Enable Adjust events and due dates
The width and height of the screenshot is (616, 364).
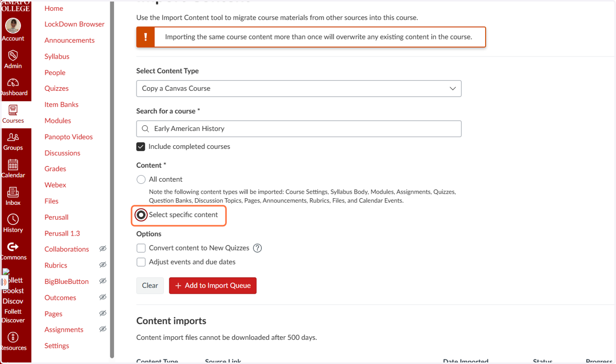pyautogui.click(x=141, y=262)
